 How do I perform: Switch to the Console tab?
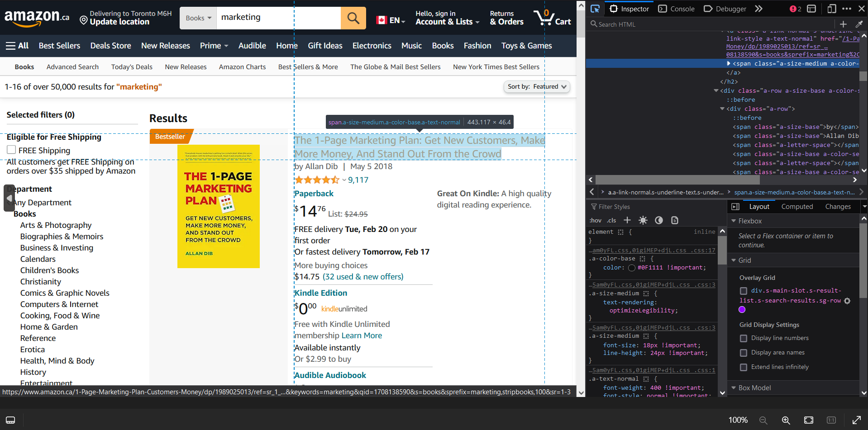(677, 9)
